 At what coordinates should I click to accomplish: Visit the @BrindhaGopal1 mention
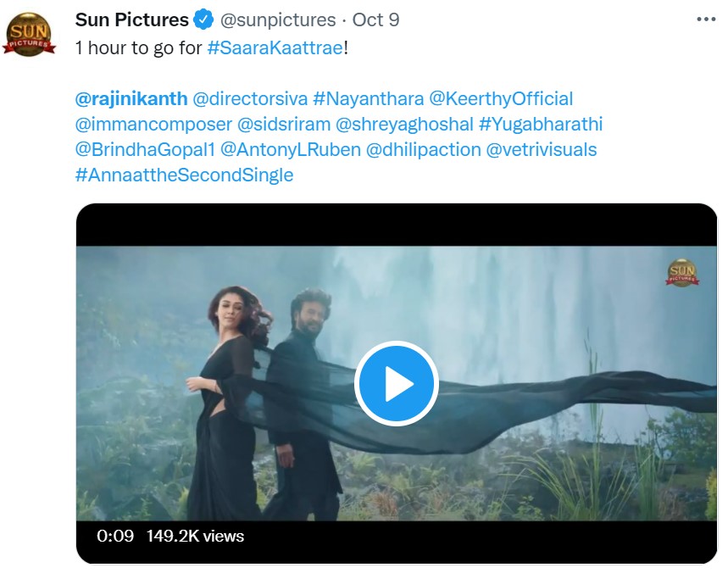144,149
